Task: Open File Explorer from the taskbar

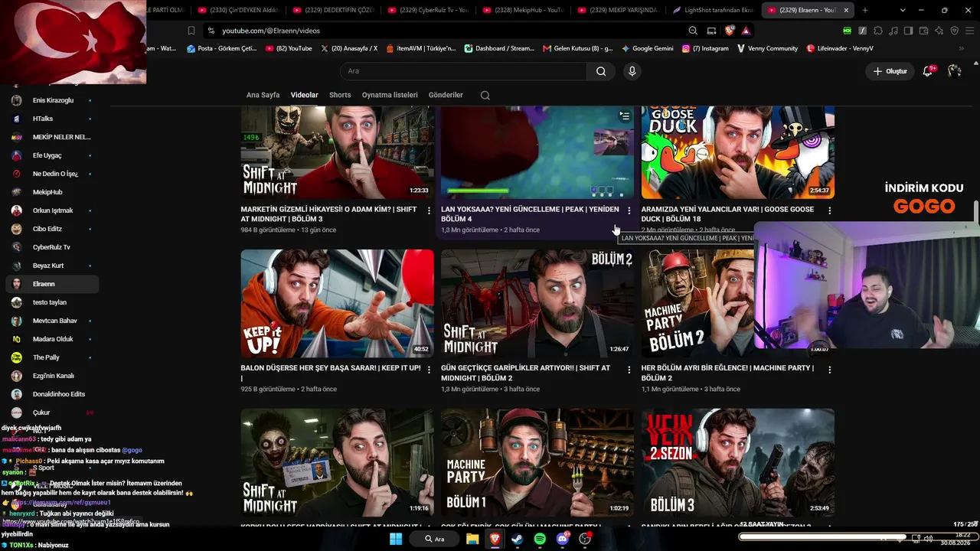Action: [x=472, y=539]
